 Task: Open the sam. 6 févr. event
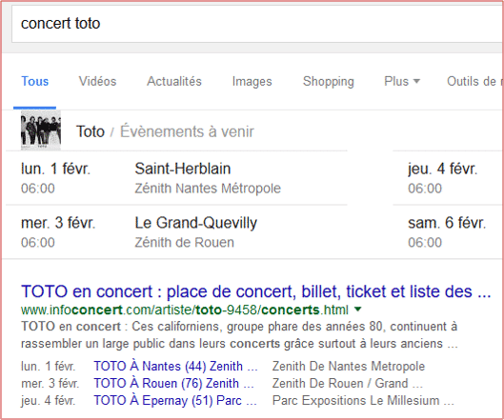point(448,231)
